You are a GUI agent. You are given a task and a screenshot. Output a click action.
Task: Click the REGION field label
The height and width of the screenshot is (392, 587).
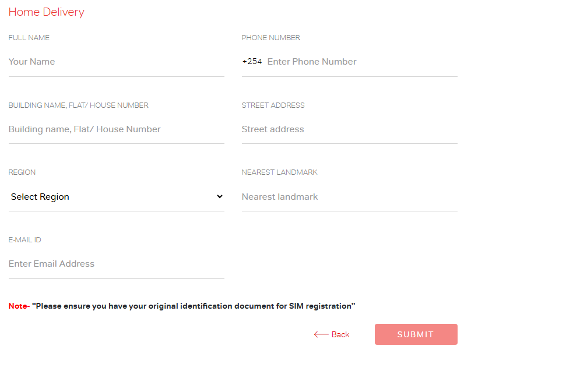[x=22, y=172]
